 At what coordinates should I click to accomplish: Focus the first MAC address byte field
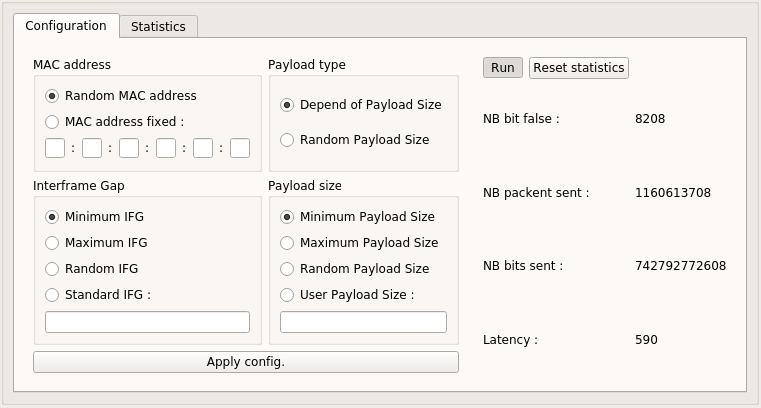pos(55,148)
